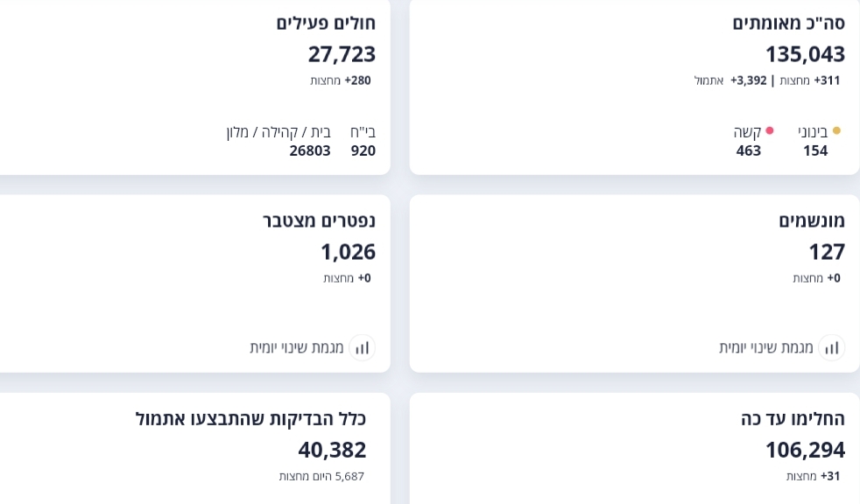
Task: Click the chart icon in the מונשמים card
Action: coord(831,347)
